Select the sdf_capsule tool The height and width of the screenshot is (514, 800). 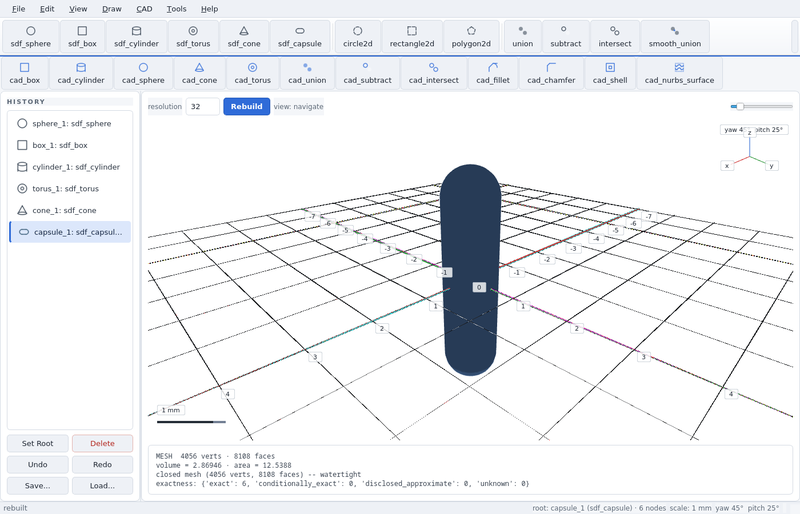coord(299,37)
